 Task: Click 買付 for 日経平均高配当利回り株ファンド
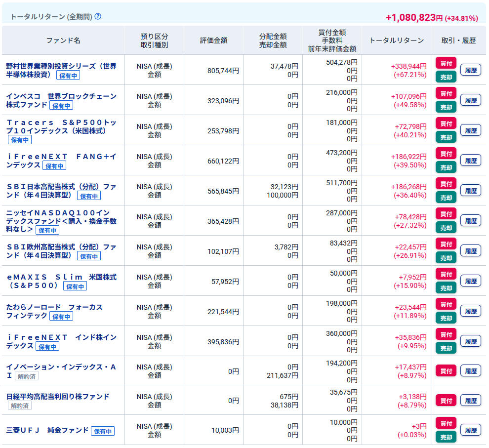(x=446, y=401)
